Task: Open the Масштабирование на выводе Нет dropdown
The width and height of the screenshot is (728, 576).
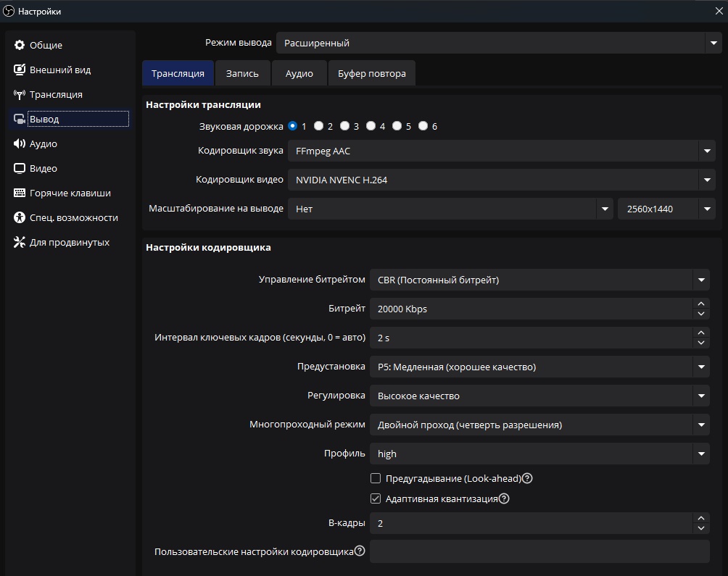Action: tap(450, 209)
